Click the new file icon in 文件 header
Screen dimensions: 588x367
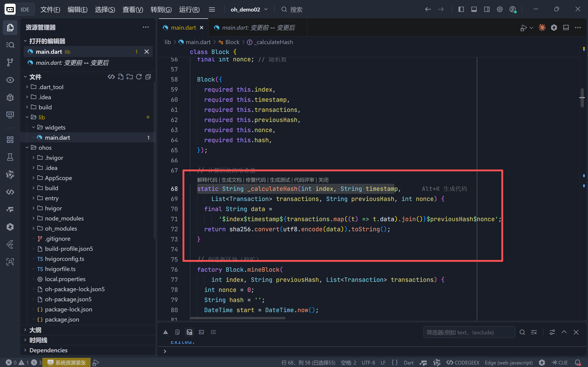click(x=120, y=77)
